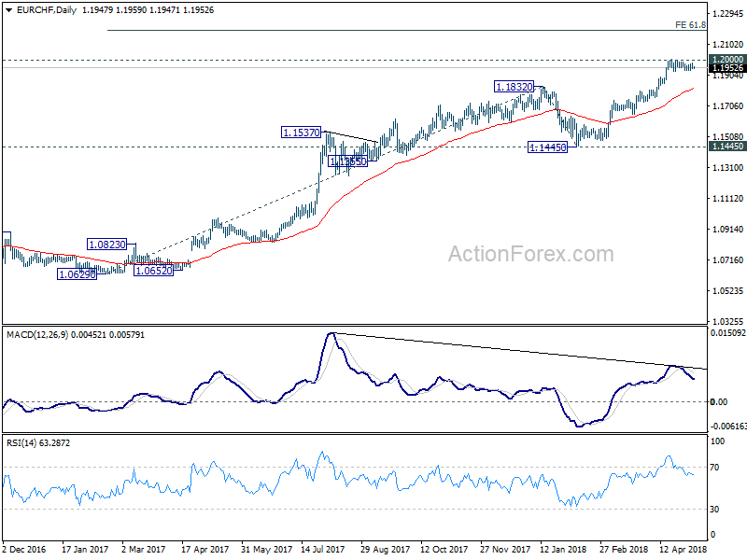Select the 1.06290 price label
This screenshot has height=560, width=747.
[x=77, y=274]
